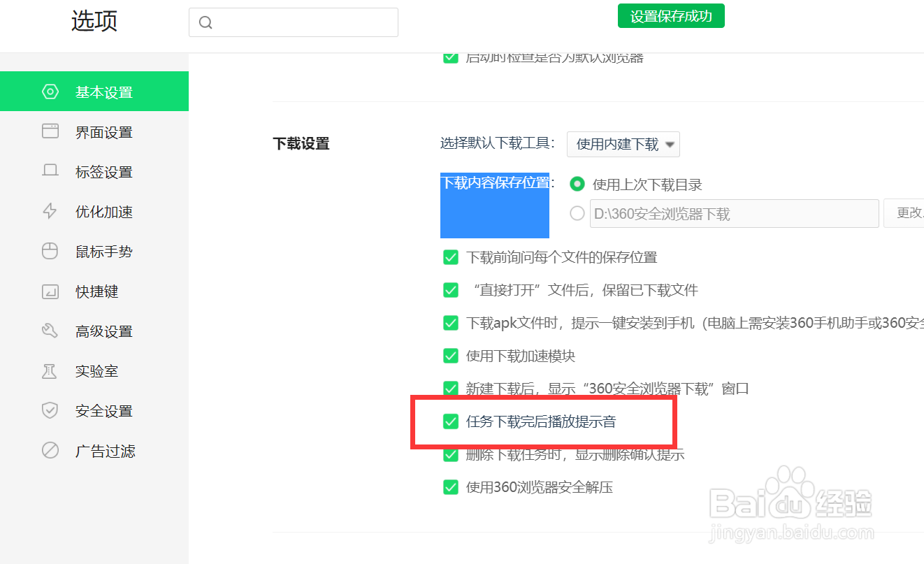The height and width of the screenshot is (564, 924).
Task: Select the custom download path radio button
Action: pos(577,213)
